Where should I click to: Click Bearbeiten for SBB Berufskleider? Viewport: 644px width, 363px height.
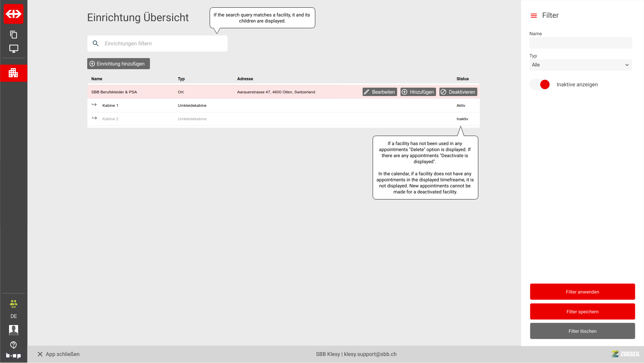(380, 92)
